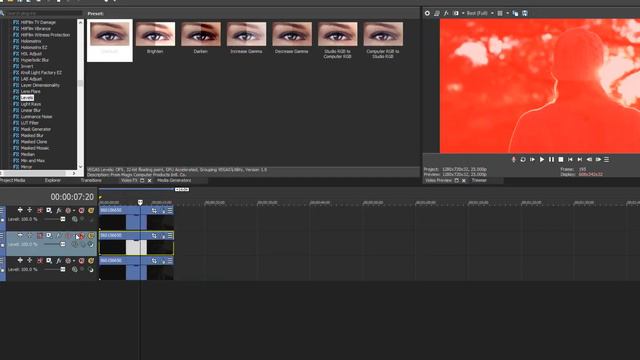Click the Play button in video preview
The width and height of the screenshot is (640, 360).
[x=542, y=160]
